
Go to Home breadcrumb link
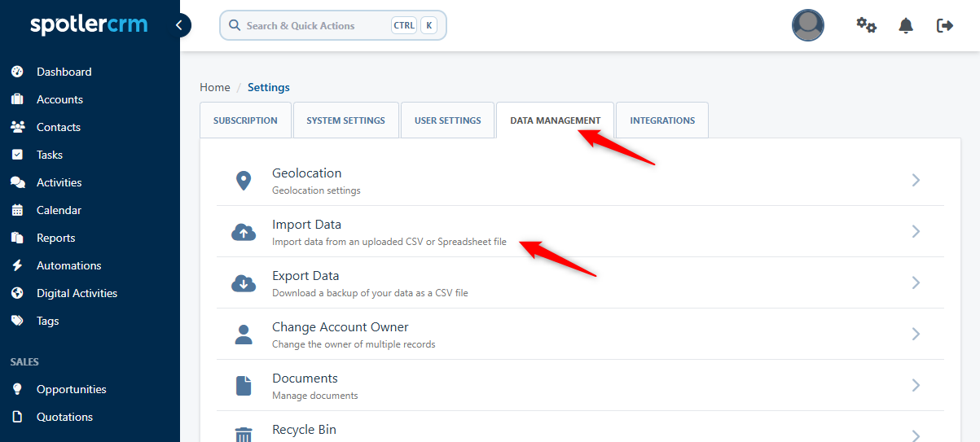(x=215, y=87)
